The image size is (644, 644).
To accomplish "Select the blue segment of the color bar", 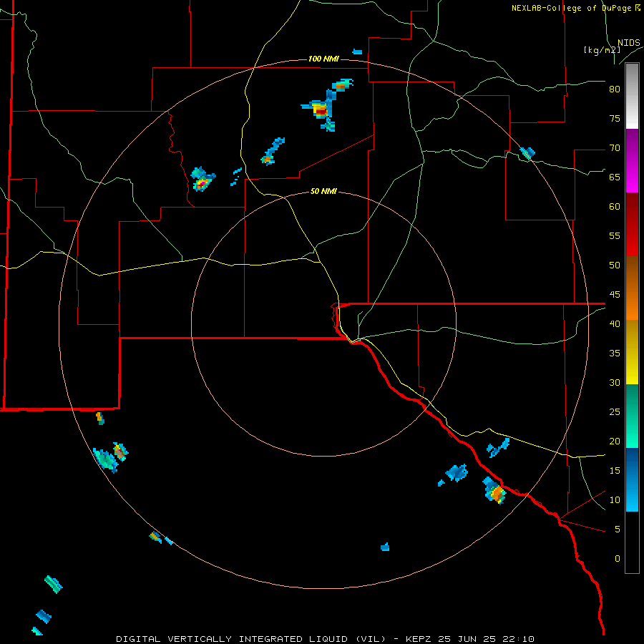I will point(632,479).
